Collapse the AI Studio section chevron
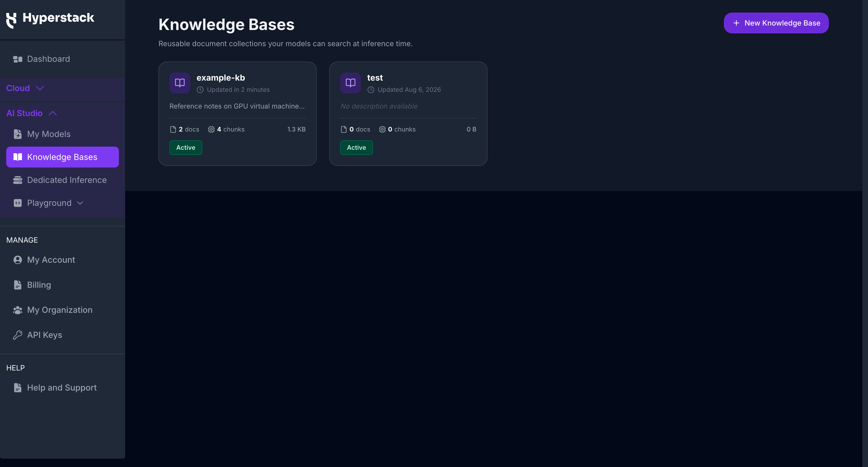The height and width of the screenshot is (467, 868). 53,113
